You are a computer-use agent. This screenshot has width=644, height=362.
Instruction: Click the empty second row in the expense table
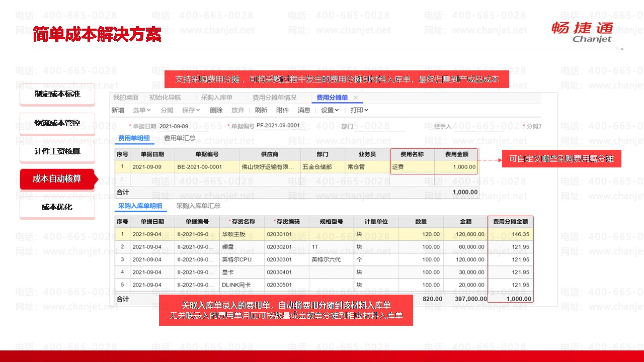297,179
